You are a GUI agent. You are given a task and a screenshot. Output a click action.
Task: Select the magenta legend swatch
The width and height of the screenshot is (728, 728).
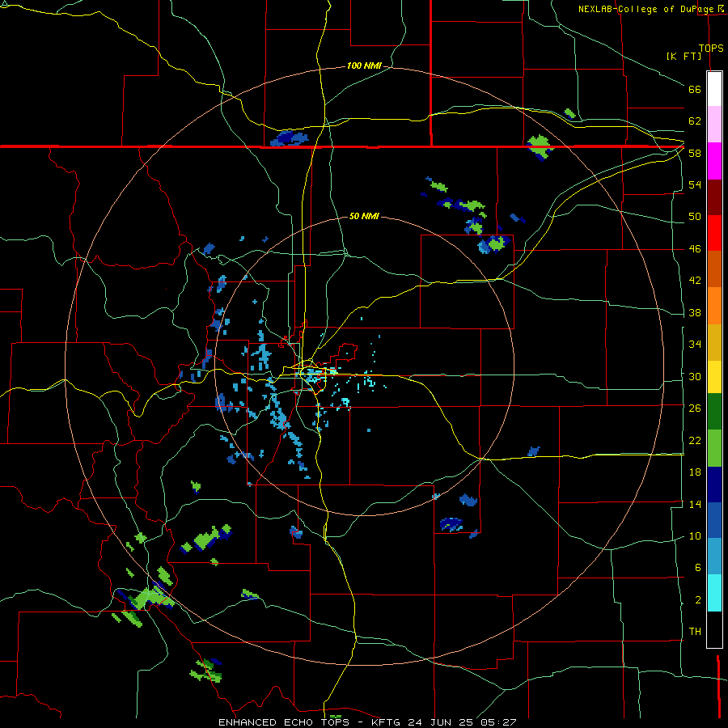point(714,161)
